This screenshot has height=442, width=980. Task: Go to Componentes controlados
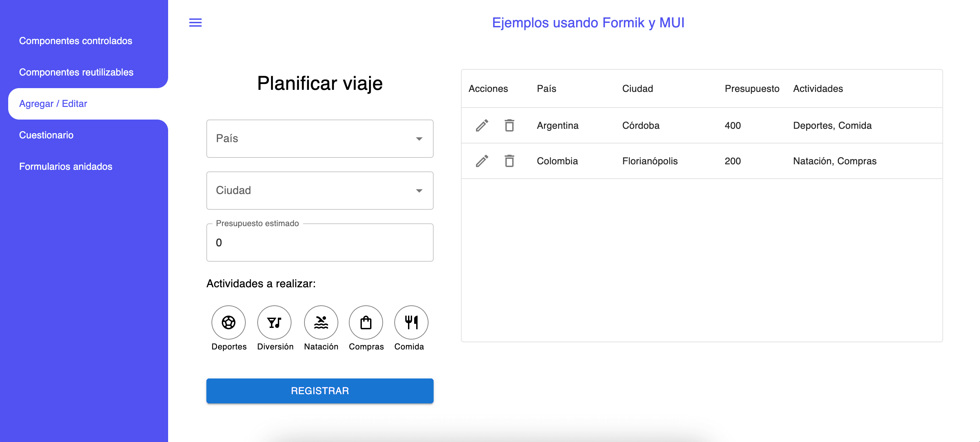(76, 41)
